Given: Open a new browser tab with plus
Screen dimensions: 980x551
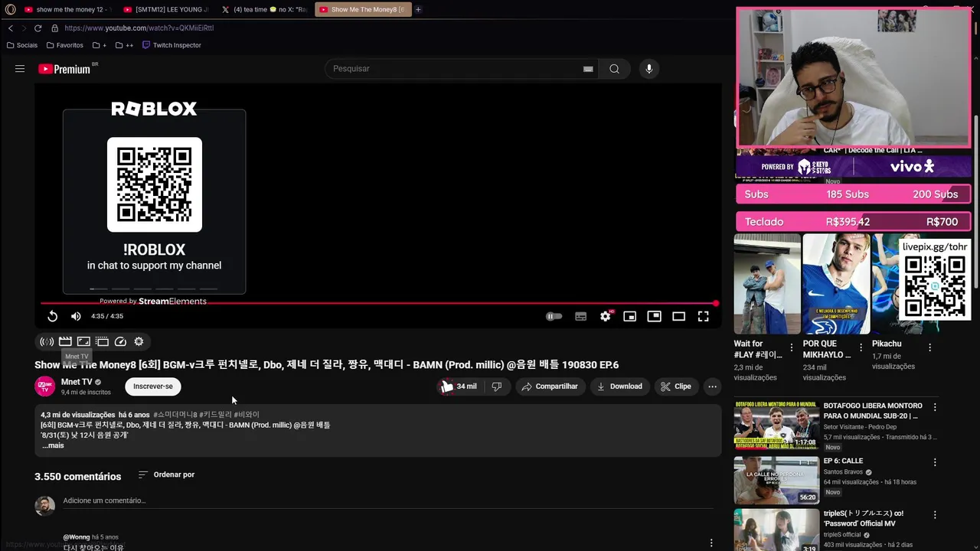Looking at the screenshot, I should point(418,9).
